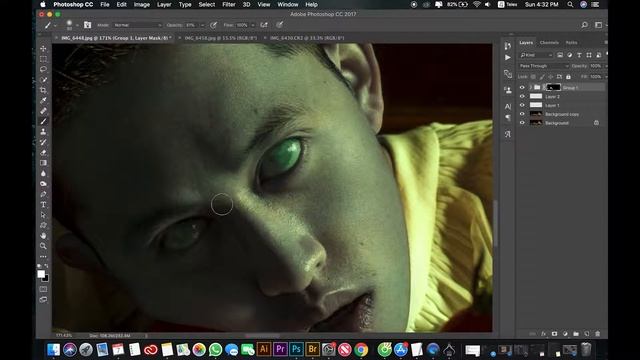Select the Blur tool
This screenshot has height=360, width=640.
click(43, 173)
